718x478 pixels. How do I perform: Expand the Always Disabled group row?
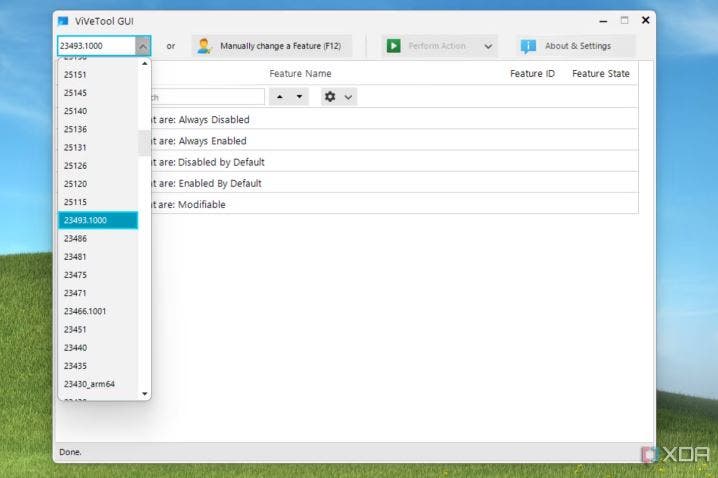[x=394, y=120]
